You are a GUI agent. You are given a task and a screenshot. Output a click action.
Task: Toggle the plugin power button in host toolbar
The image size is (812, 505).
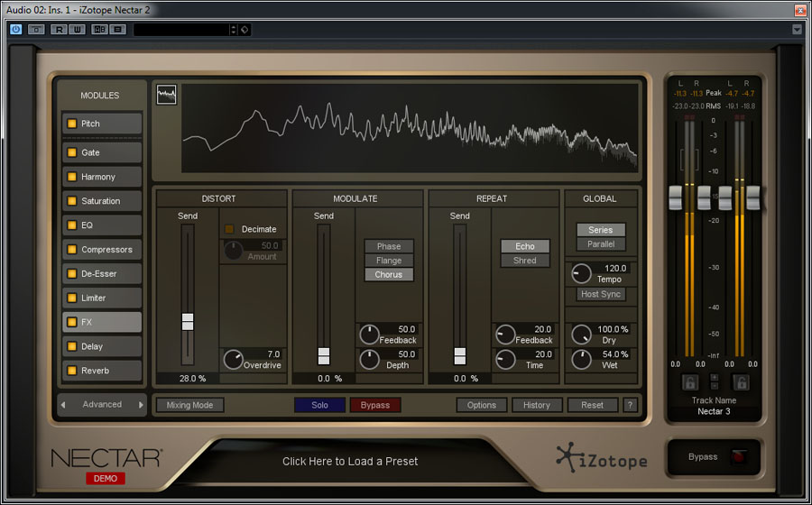[16, 29]
